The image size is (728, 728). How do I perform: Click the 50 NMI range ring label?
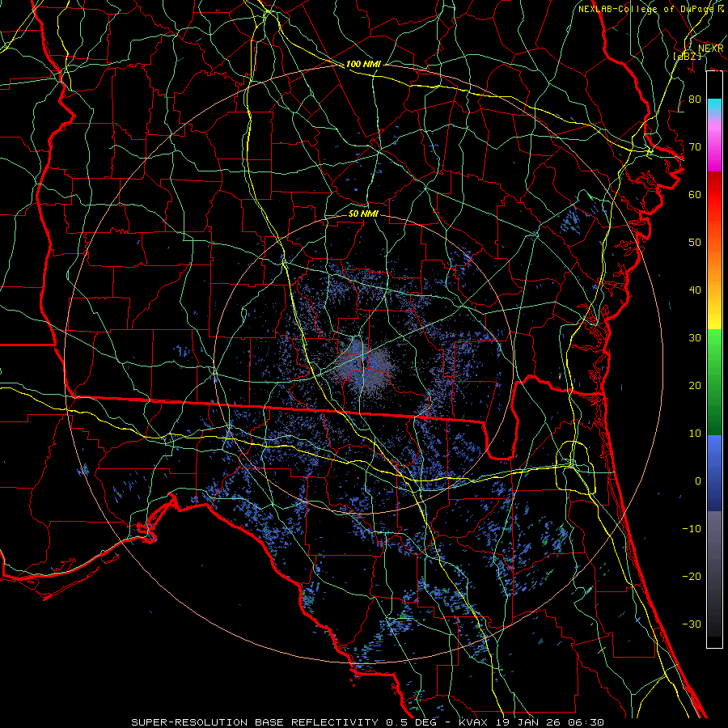(363, 214)
